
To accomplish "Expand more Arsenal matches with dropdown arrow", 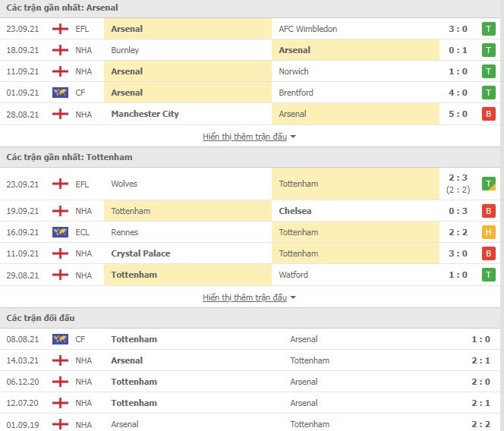I will 293,137.
